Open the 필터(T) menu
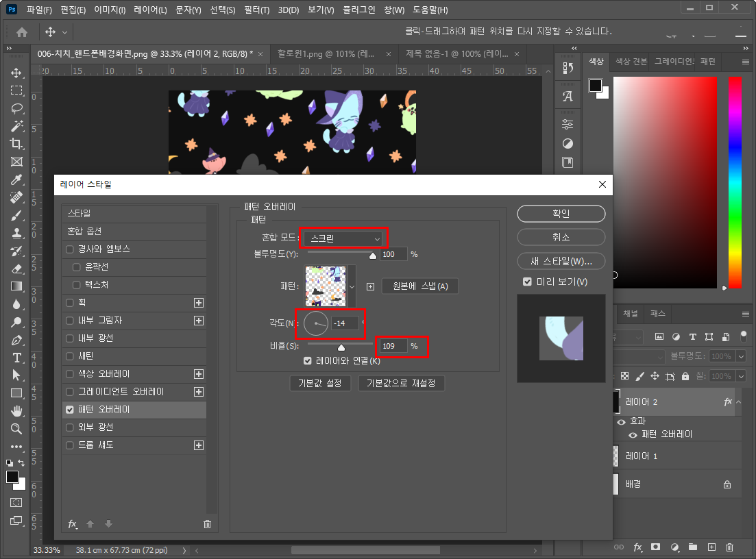The width and height of the screenshot is (756, 559). [256, 10]
